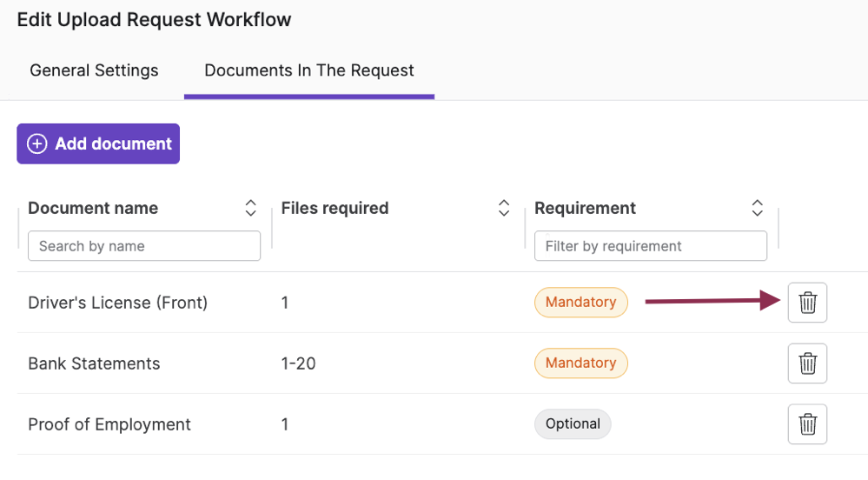Focus the Search by name field

pyautogui.click(x=144, y=246)
